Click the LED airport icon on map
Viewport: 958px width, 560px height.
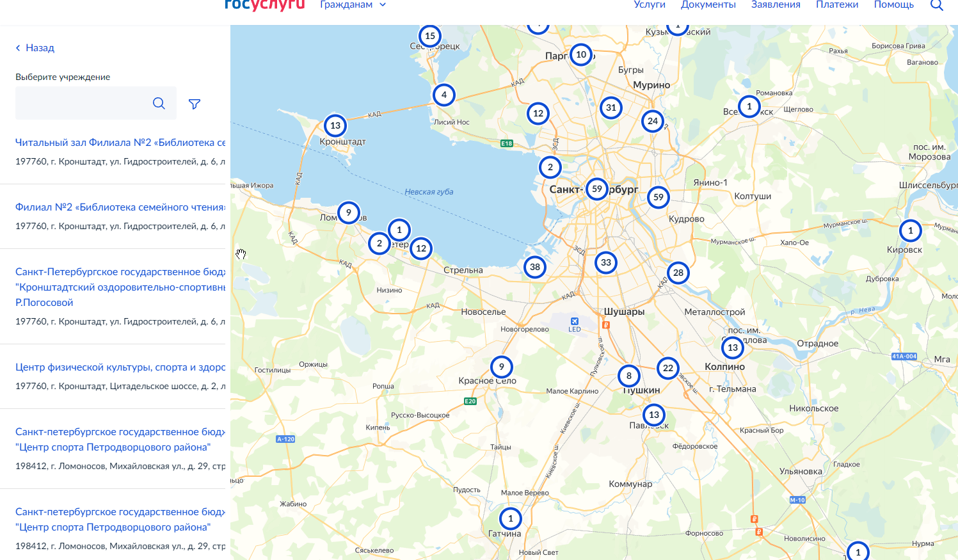click(x=575, y=321)
